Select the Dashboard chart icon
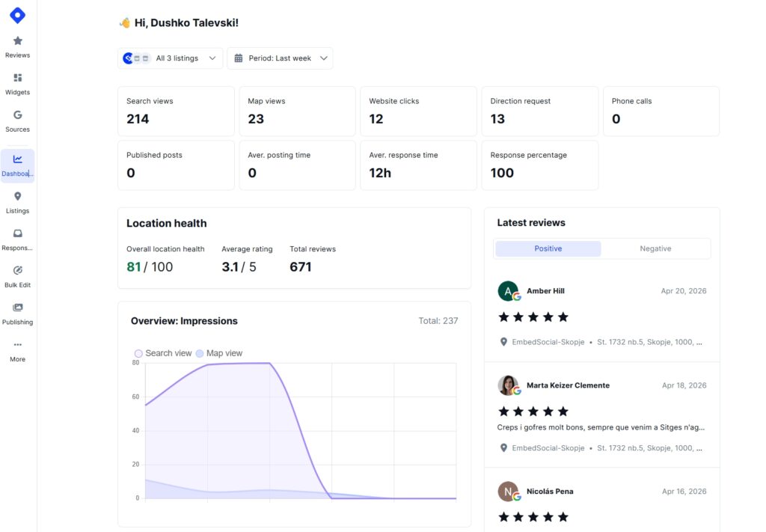 [x=18, y=159]
